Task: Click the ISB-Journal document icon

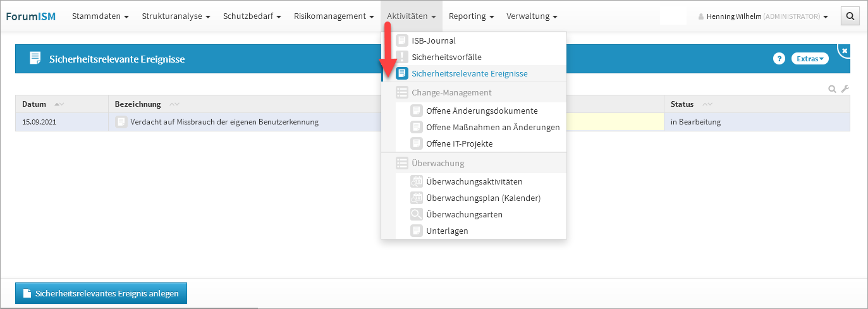Action: [x=401, y=40]
